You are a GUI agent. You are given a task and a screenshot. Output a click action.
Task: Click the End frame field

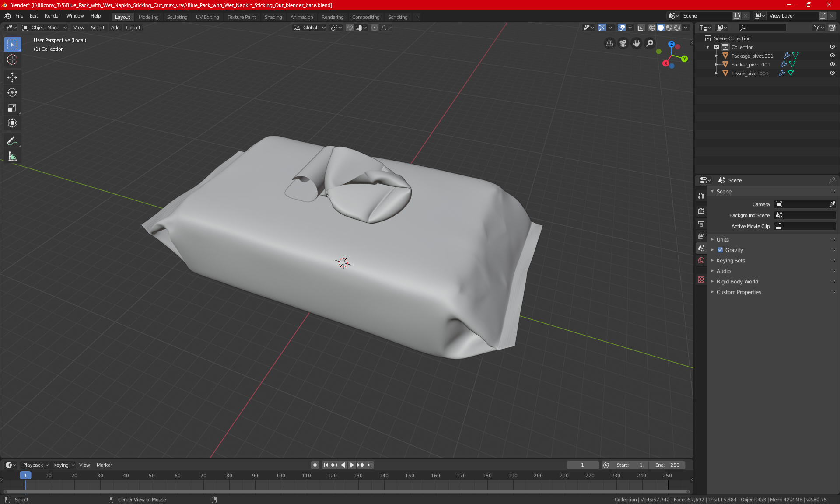(x=667, y=465)
